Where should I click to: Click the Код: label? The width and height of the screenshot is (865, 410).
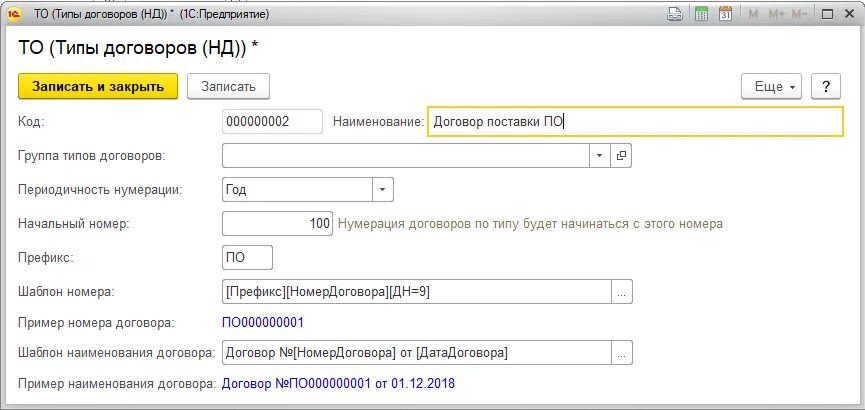31,122
